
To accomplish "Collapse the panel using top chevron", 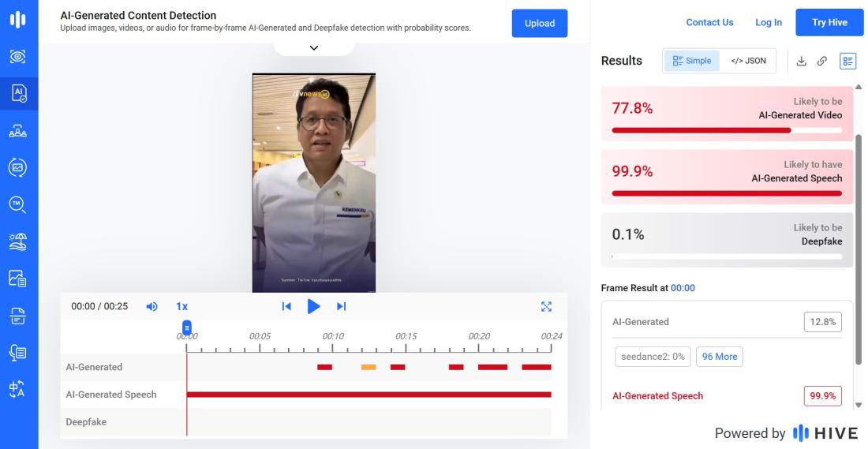I will coord(314,48).
